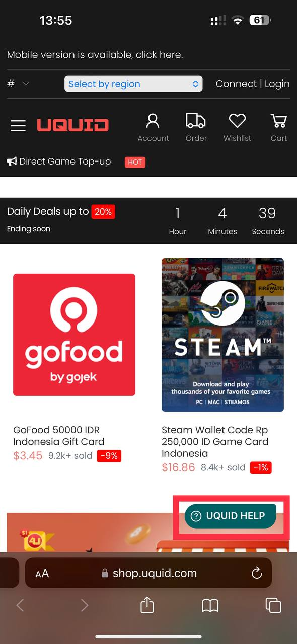Open Direct Game Top-up menu item

(x=59, y=162)
